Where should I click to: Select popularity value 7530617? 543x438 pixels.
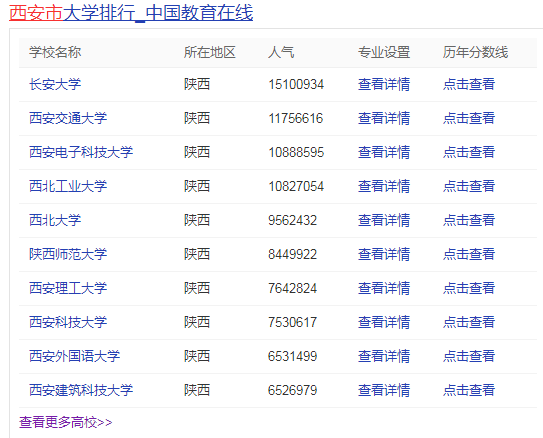pyautogui.click(x=293, y=322)
